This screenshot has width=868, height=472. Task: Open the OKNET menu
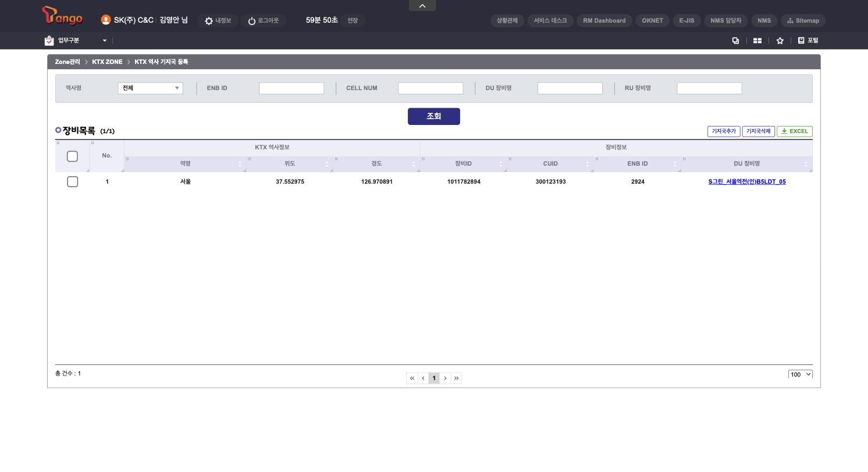[652, 20]
